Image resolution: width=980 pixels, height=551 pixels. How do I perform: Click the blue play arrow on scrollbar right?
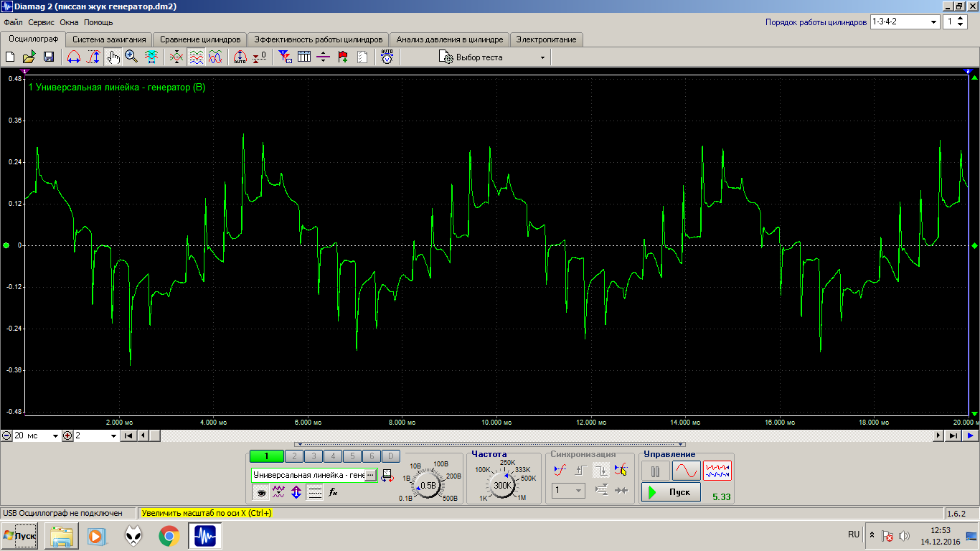[x=970, y=435]
